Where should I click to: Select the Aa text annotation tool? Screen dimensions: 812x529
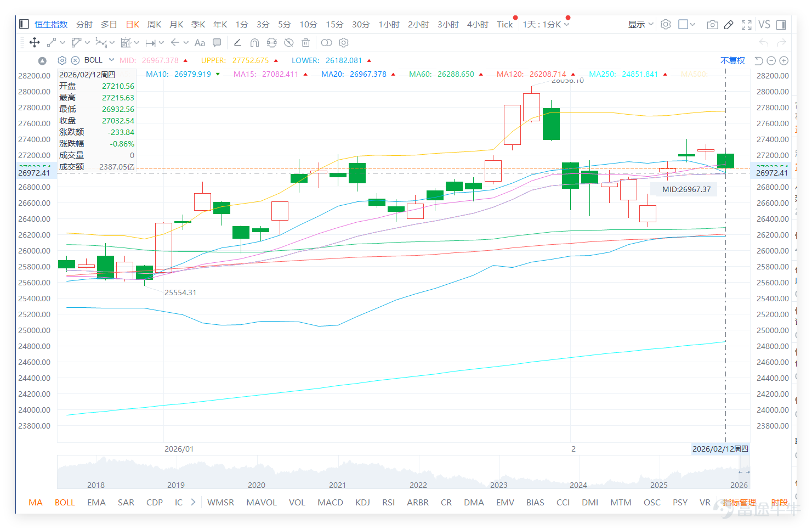tap(200, 42)
